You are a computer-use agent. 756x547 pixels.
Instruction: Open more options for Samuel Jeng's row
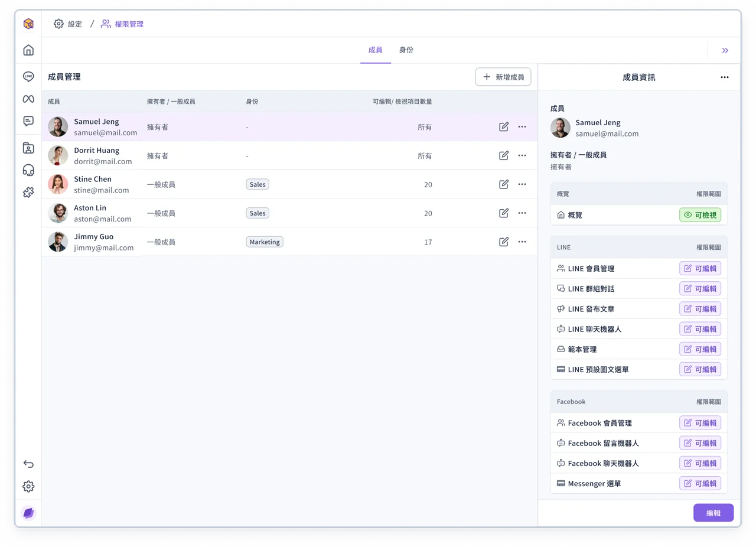pos(522,126)
